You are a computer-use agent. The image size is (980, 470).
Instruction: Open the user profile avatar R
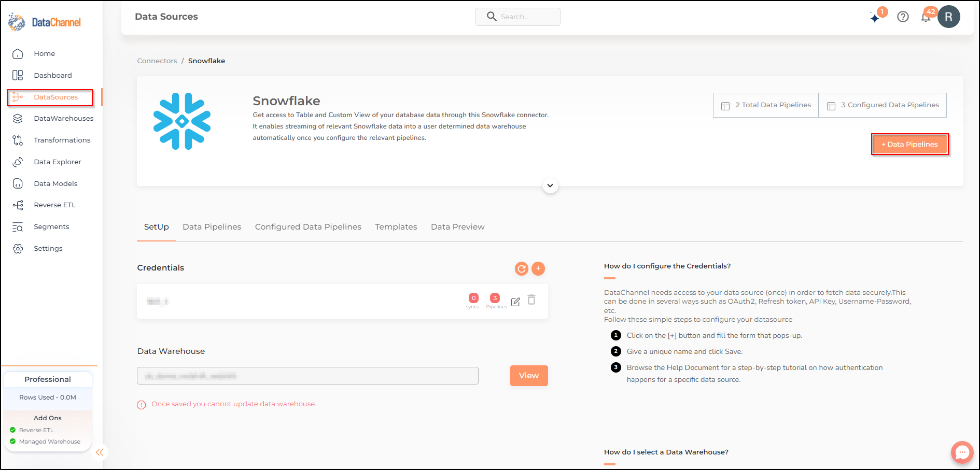948,17
